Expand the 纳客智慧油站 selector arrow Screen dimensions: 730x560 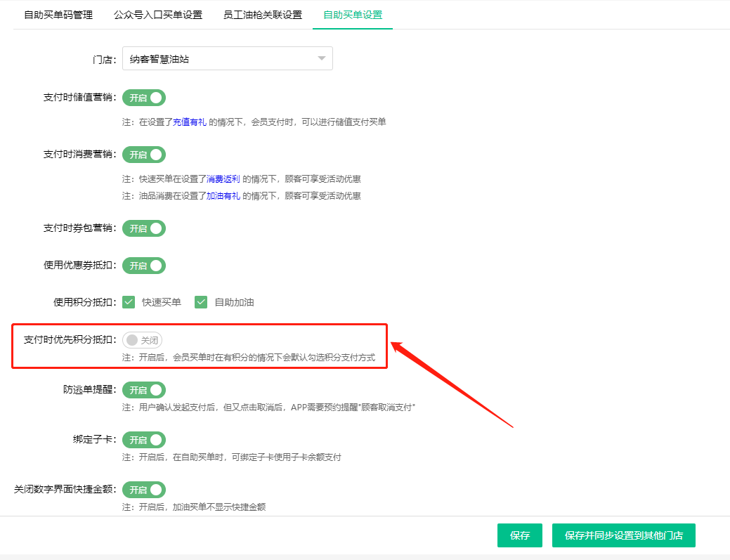[x=322, y=58]
